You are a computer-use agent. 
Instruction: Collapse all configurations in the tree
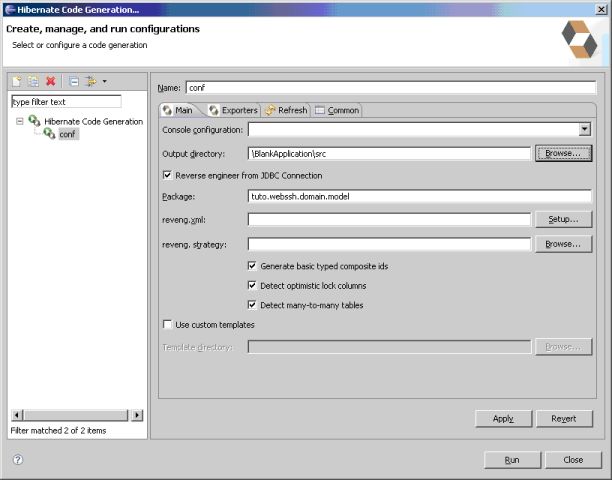[x=73, y=81]
